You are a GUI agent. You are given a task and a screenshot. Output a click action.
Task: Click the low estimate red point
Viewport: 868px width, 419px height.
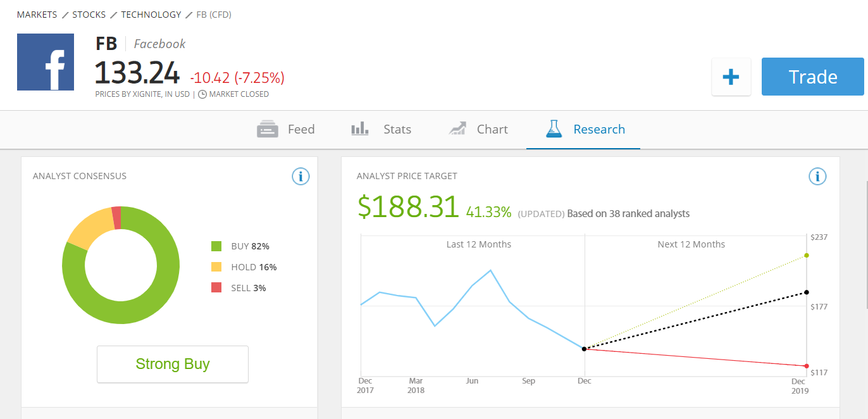click(807, 366)
